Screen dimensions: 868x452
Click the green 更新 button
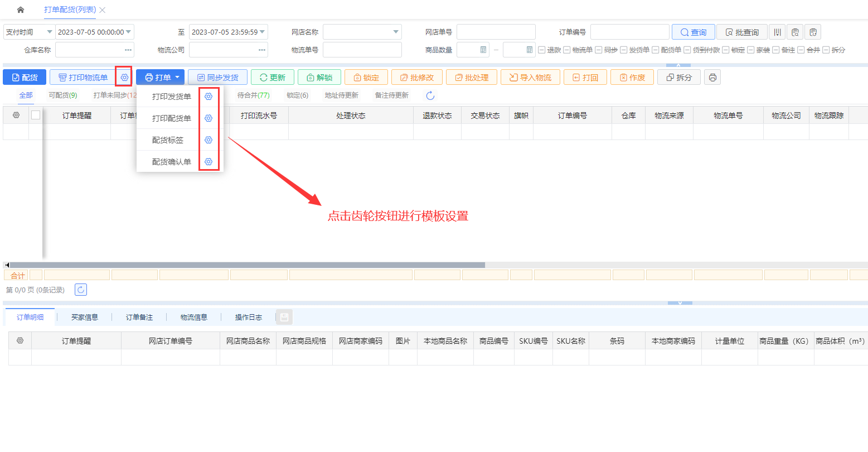(273, 77)
